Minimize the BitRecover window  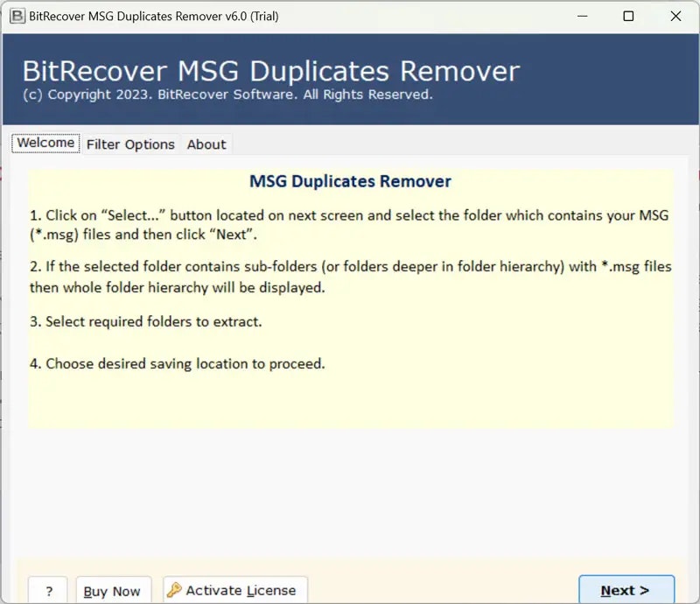tap(582, 16)
